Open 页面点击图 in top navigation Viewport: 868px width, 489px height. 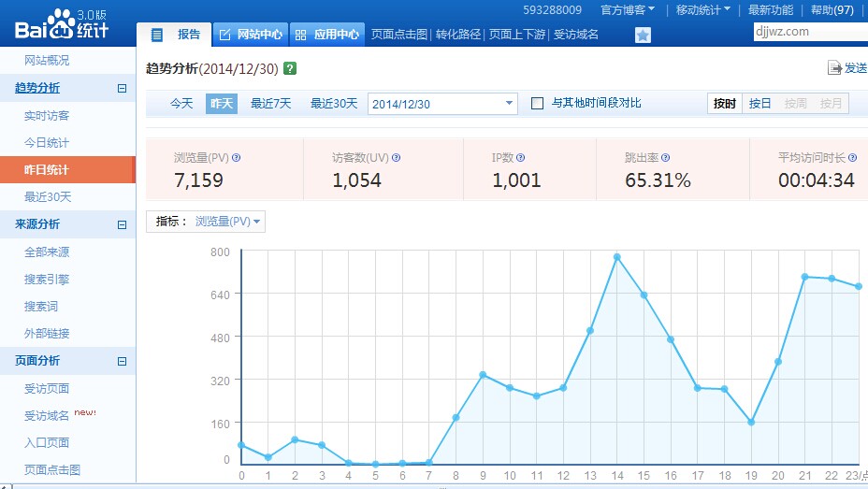399,35
